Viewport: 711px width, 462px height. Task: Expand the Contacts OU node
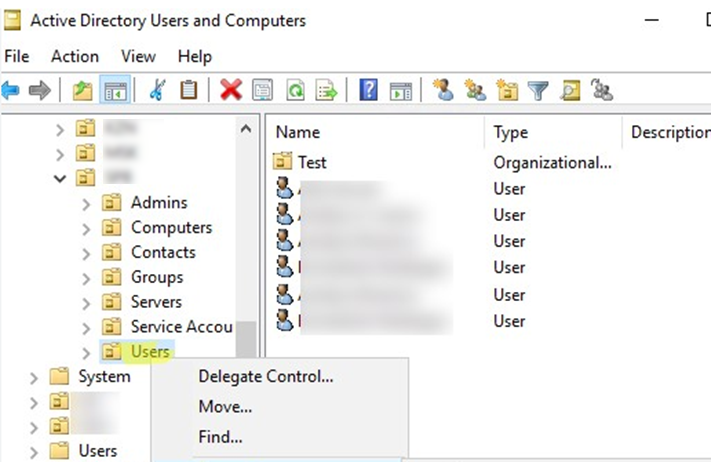[x=86, y=254]
